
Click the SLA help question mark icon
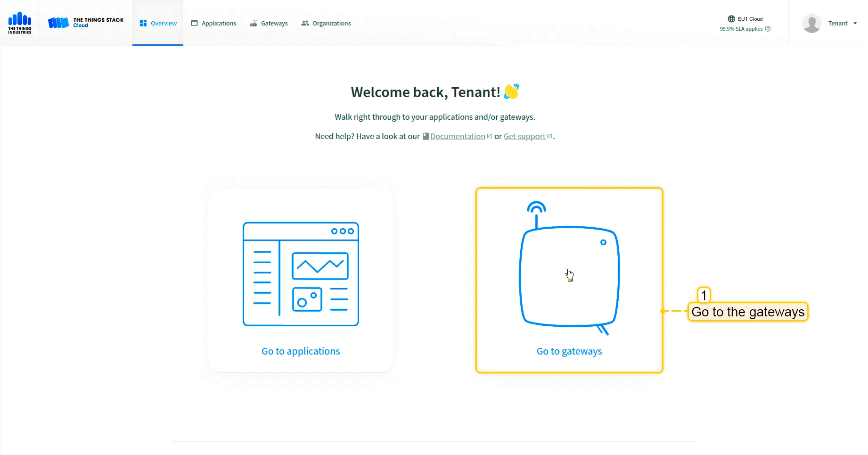(x=768, y=29)
